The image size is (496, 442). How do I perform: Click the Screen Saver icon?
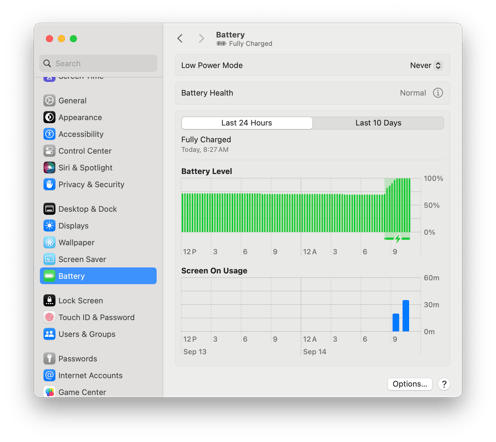click(x=49, y=259)
